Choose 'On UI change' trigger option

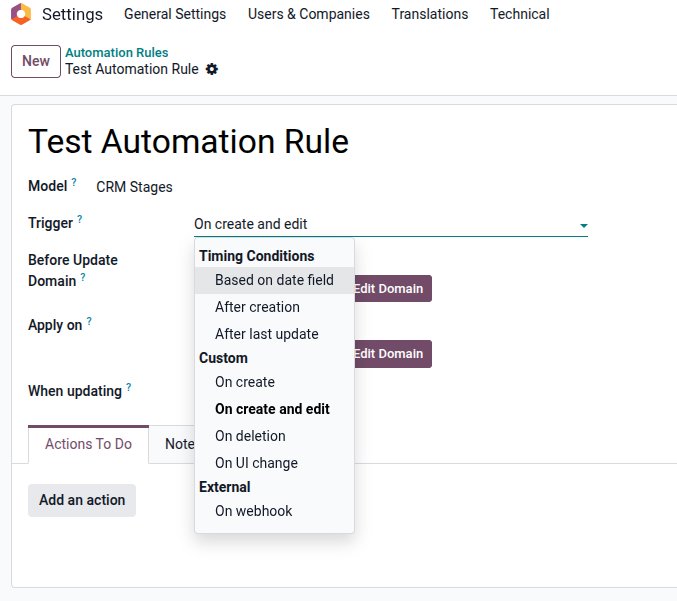tap(256, 463)
